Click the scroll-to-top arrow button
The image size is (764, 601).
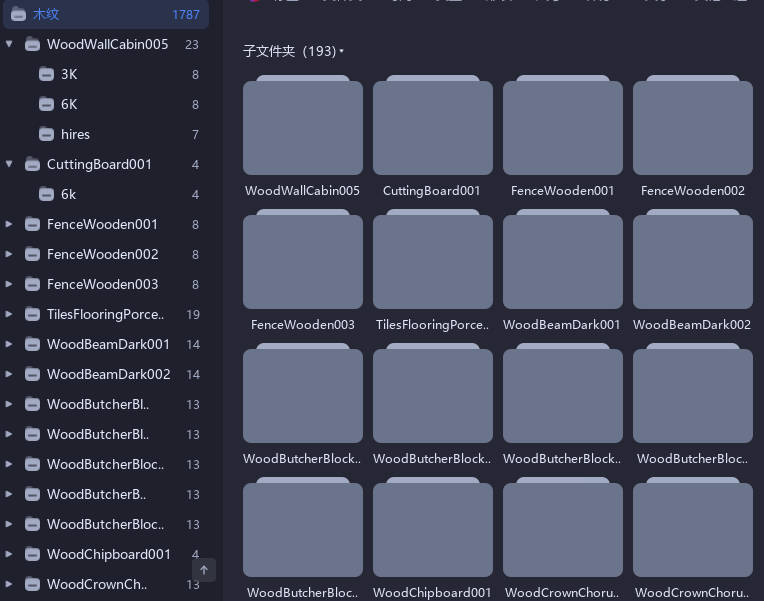[x=204, y=570]
